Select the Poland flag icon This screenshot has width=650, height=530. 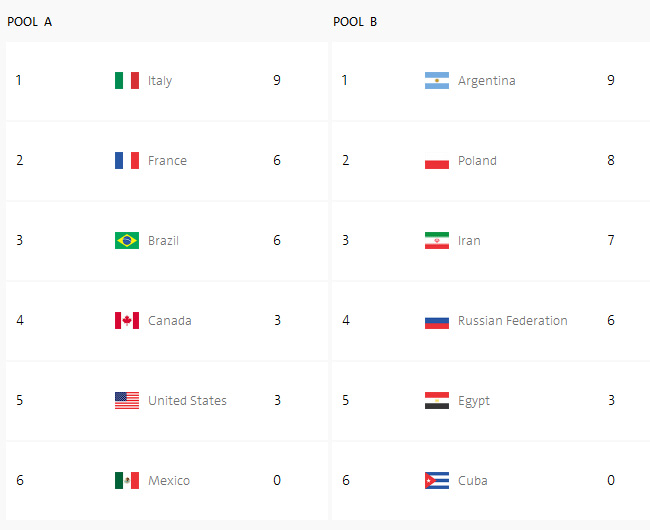point(437,160)
